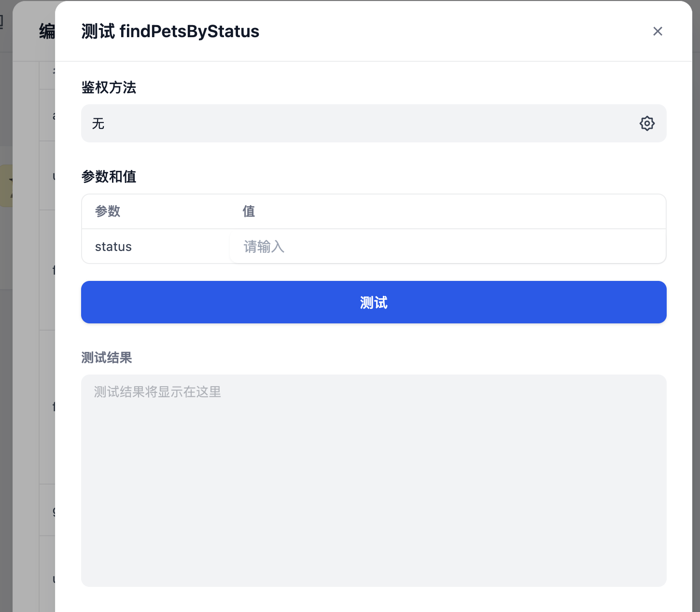The image size is (700, 612).
Task: Click the 测试结果将显示在这里 placeholder text
Action: click(x=157, y=392)
